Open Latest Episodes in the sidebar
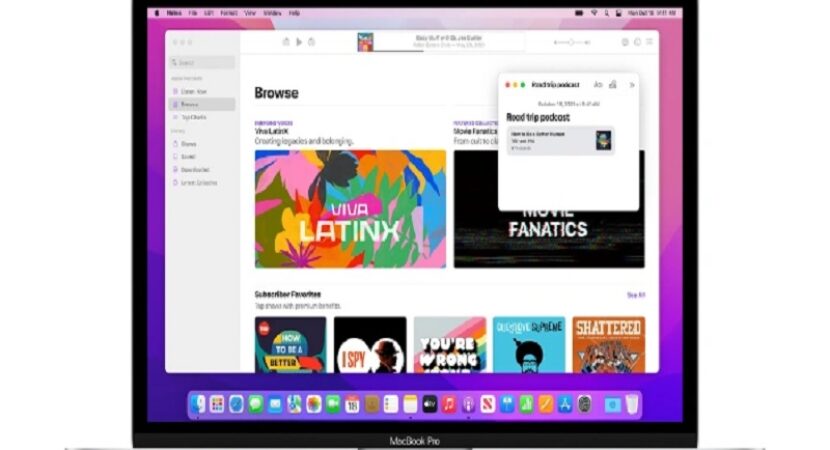 click(202, 183)
